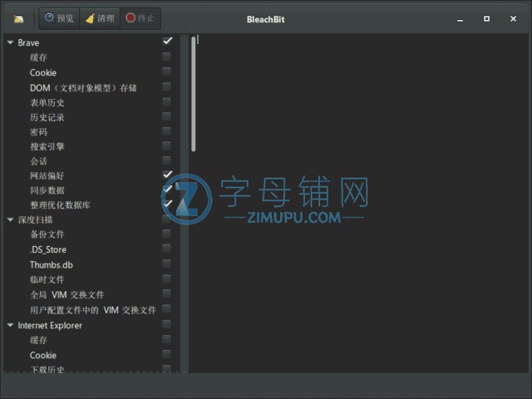This screenshot has height=399, width=532.
Task: Select the 会话 row
Action: 38,161
